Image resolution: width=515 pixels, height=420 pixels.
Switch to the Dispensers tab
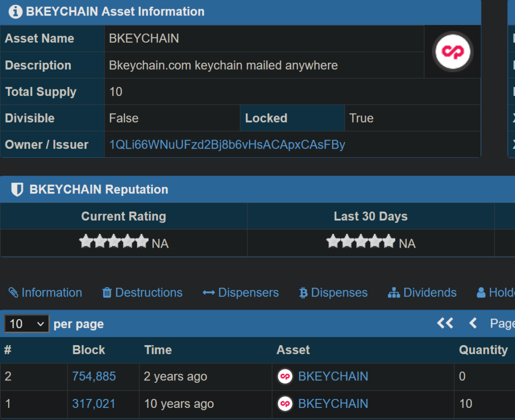[x=241, y=292]
